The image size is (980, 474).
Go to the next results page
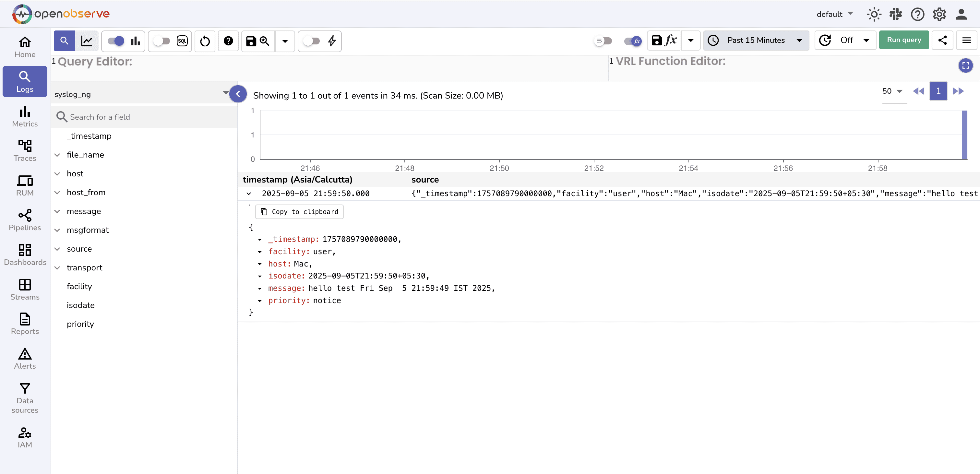[958, 91]
